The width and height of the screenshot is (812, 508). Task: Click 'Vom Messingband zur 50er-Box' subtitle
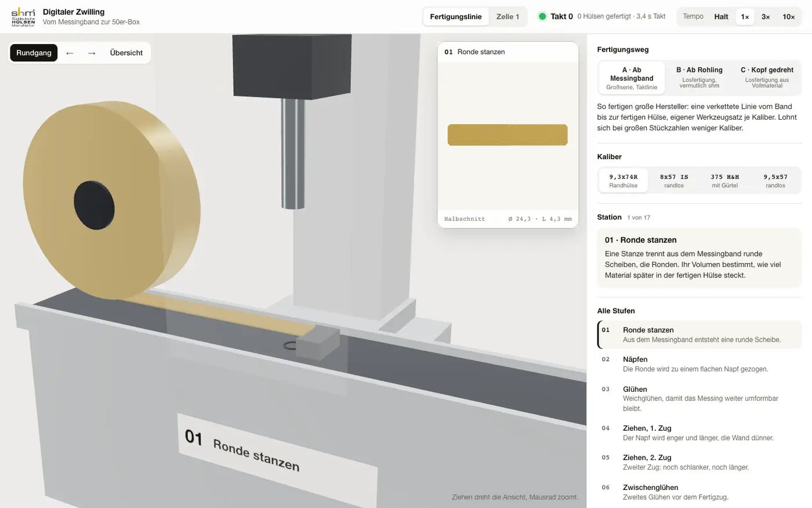pos(92,22)
